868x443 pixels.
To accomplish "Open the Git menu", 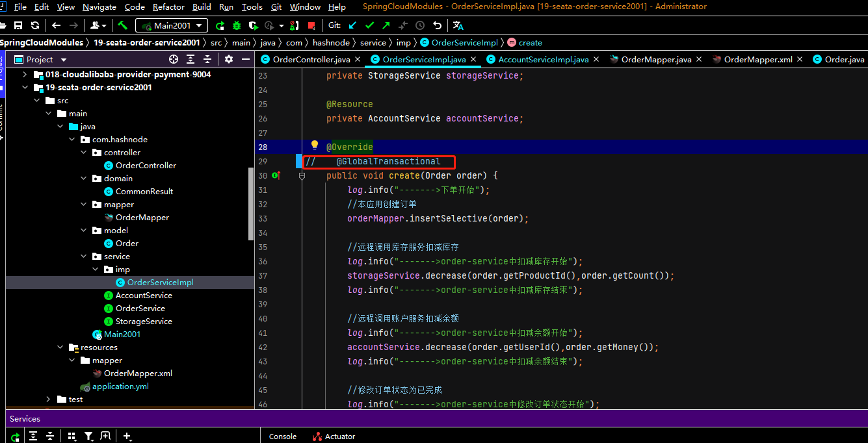I will coord(276,6).
